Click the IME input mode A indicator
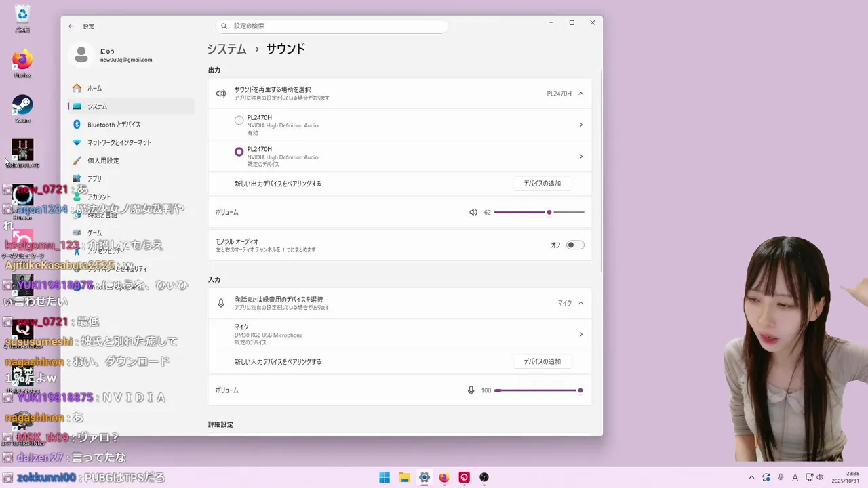Viewport: 868px width, 488px height. [x=795, y=477]
